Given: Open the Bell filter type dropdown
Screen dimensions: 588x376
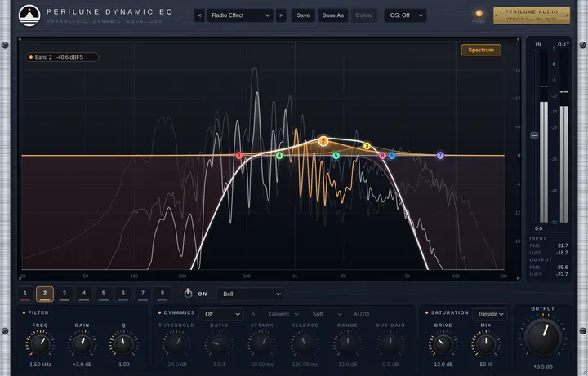Looking at the screenshot, I should [x=251, y=294].
